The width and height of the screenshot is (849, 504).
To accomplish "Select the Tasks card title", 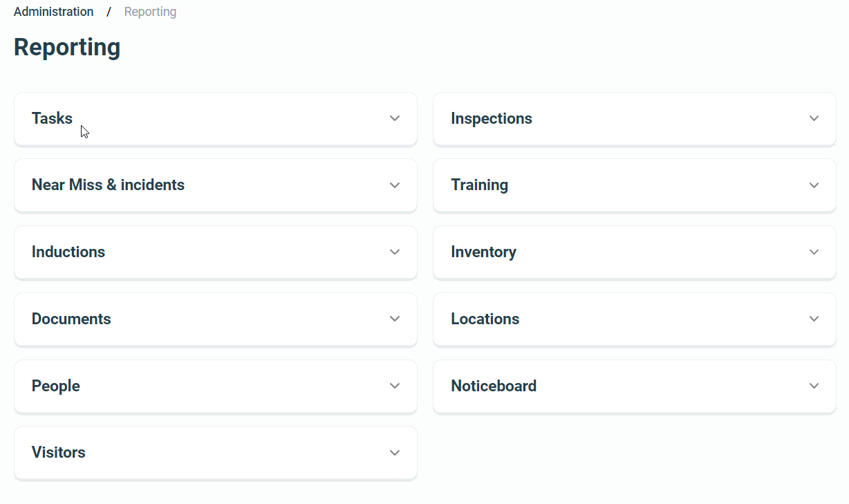I will click(52, 118).
